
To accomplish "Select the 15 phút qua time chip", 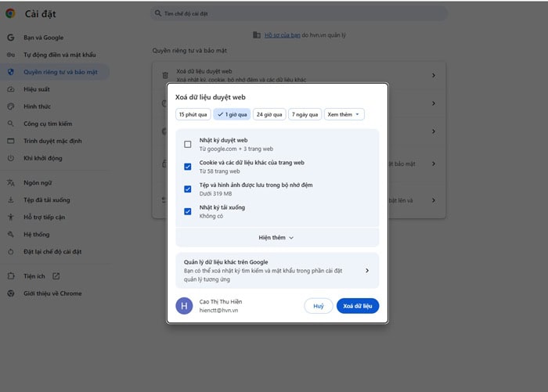I will click(x=193, y=114).
